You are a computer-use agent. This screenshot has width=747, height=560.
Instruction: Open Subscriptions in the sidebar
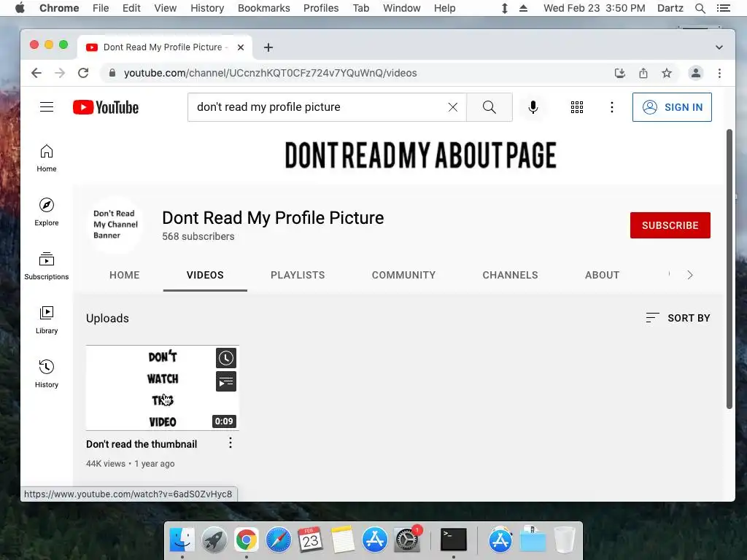point(46,266)
